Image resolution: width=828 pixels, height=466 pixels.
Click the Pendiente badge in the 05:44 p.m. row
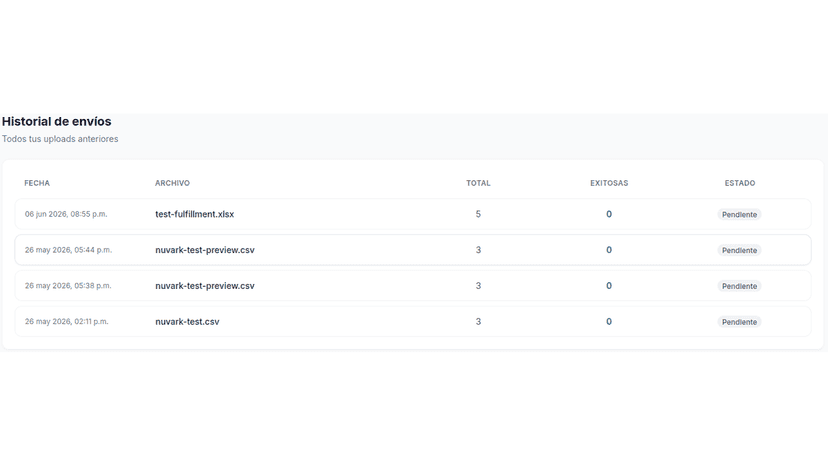click(739, 250)
